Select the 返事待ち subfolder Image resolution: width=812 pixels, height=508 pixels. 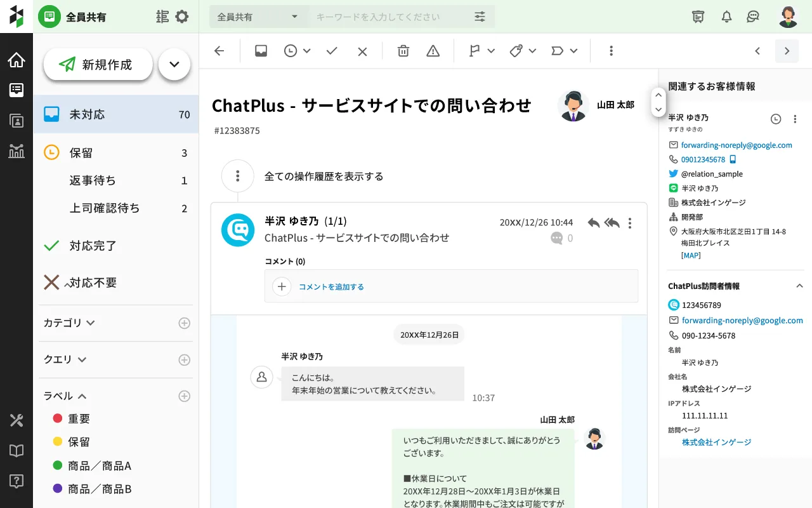coord(116,180)
